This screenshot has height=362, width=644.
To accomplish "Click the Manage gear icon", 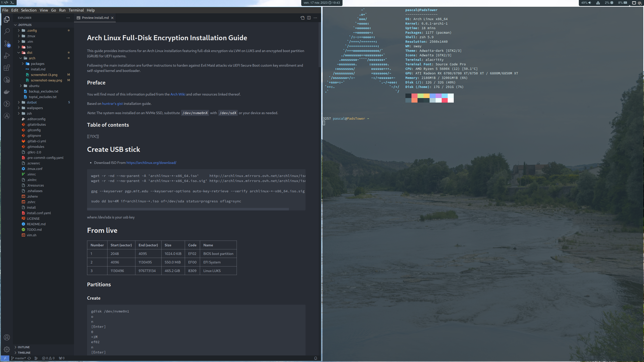I will [x=7, y=349].
